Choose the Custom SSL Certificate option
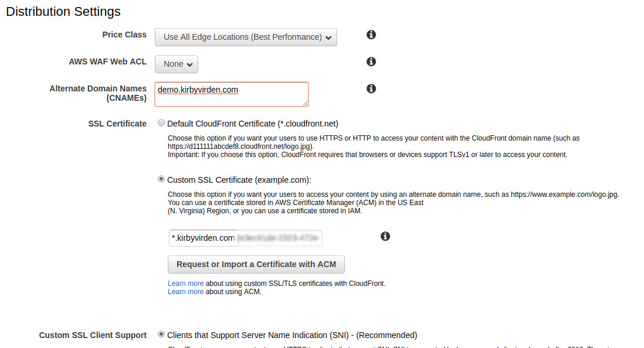 coord(161,179)
